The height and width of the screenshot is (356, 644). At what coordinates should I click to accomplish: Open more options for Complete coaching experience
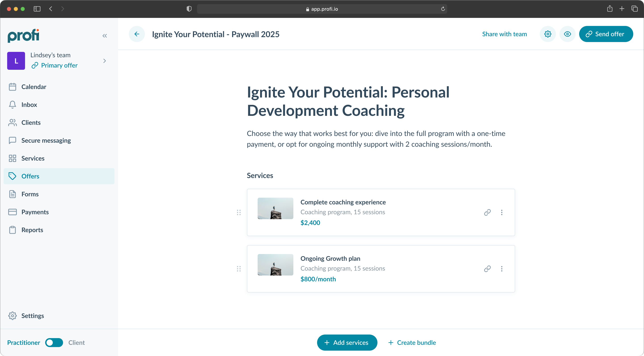(x=502, y=212)
